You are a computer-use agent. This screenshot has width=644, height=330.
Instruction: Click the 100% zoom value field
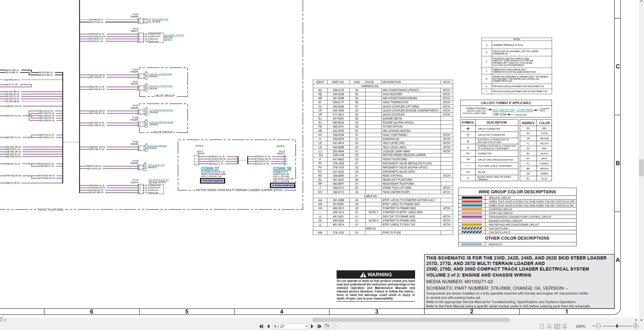pos(580,326)
